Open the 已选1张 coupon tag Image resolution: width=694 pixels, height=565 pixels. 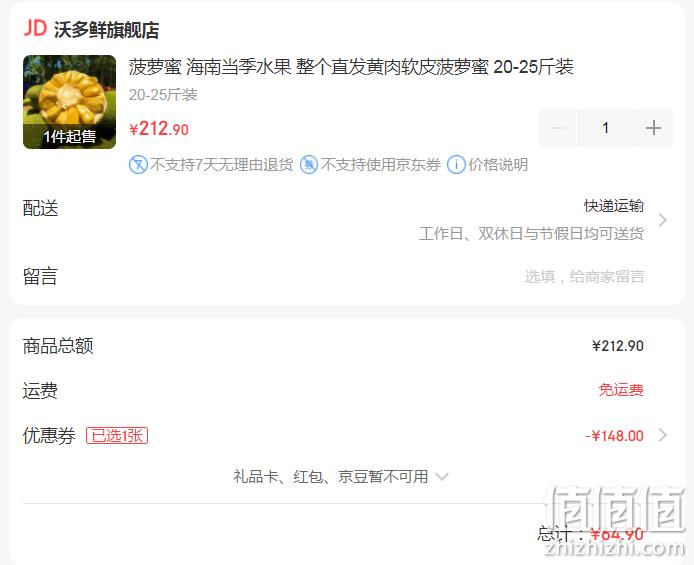click(x=117, y=435)
